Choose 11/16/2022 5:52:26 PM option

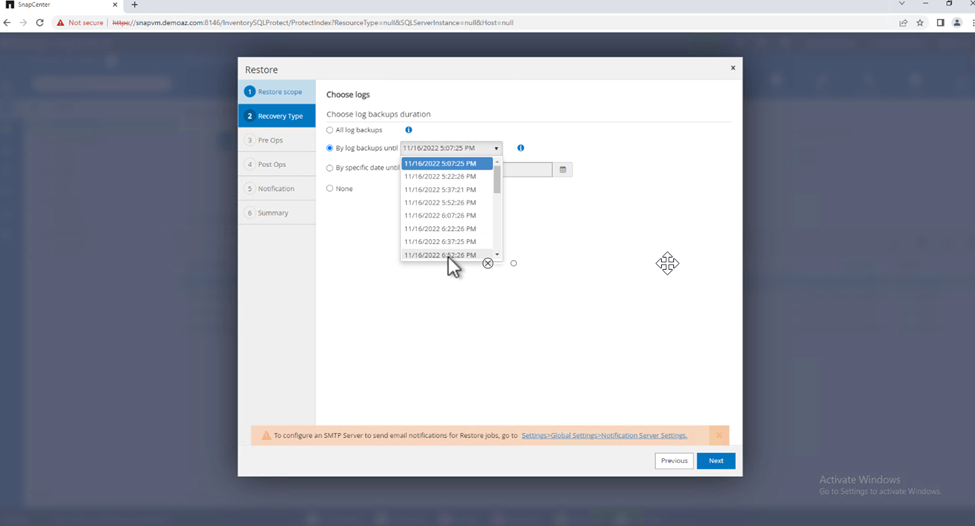(x=447, y=203)
